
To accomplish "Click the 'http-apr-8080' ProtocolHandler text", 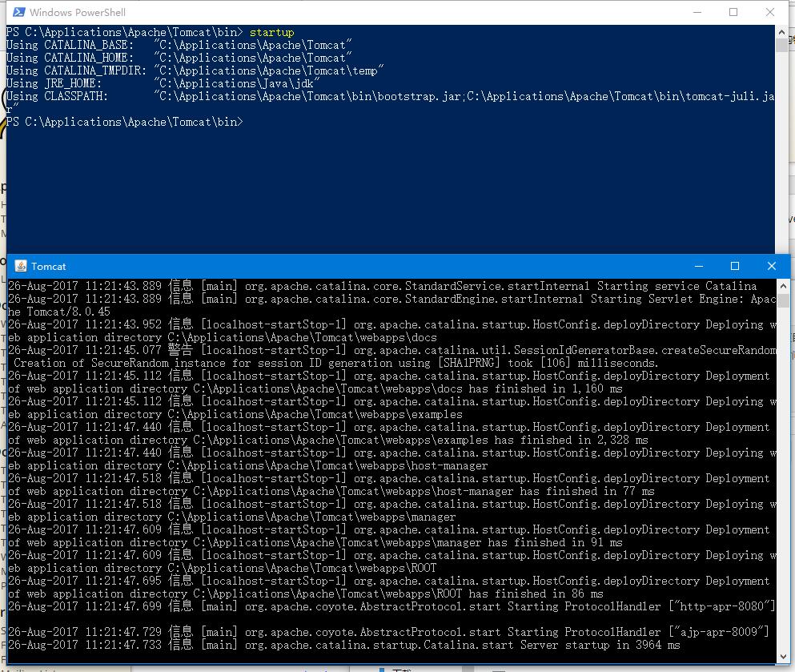I will coord(722,606).
